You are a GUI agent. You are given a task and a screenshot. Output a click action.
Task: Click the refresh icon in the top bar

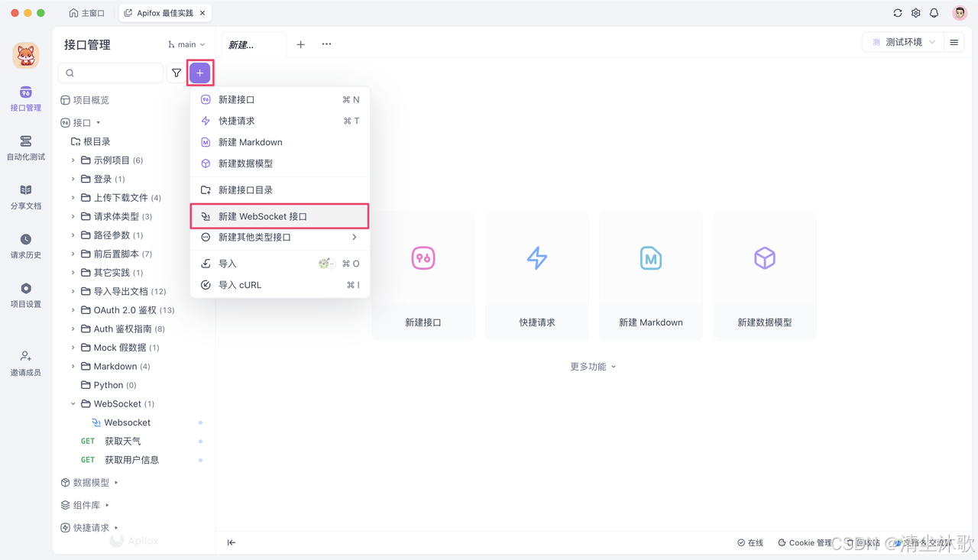click(897, 12)
